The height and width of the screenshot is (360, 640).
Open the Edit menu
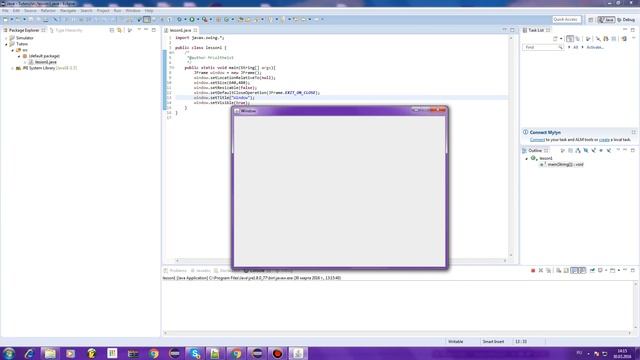16,11
